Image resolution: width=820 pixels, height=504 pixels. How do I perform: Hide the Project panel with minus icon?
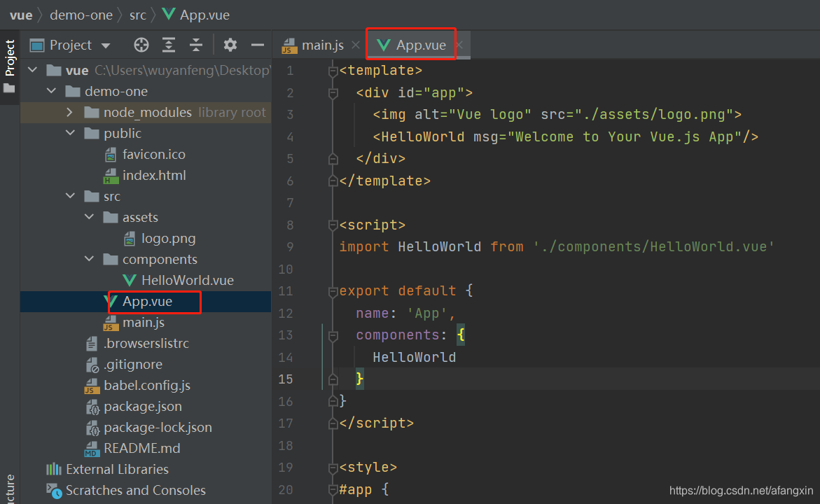(x=257, y=45)
